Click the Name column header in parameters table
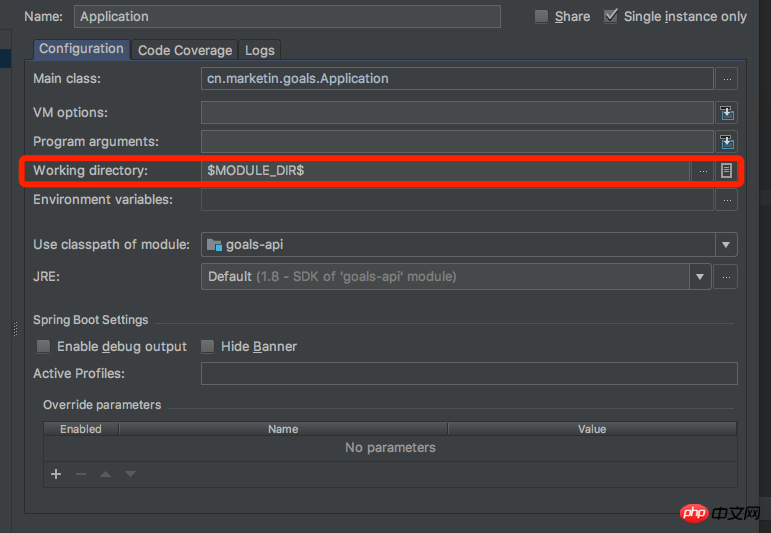This screenshot has height=533, width=771. click(283, 429)
